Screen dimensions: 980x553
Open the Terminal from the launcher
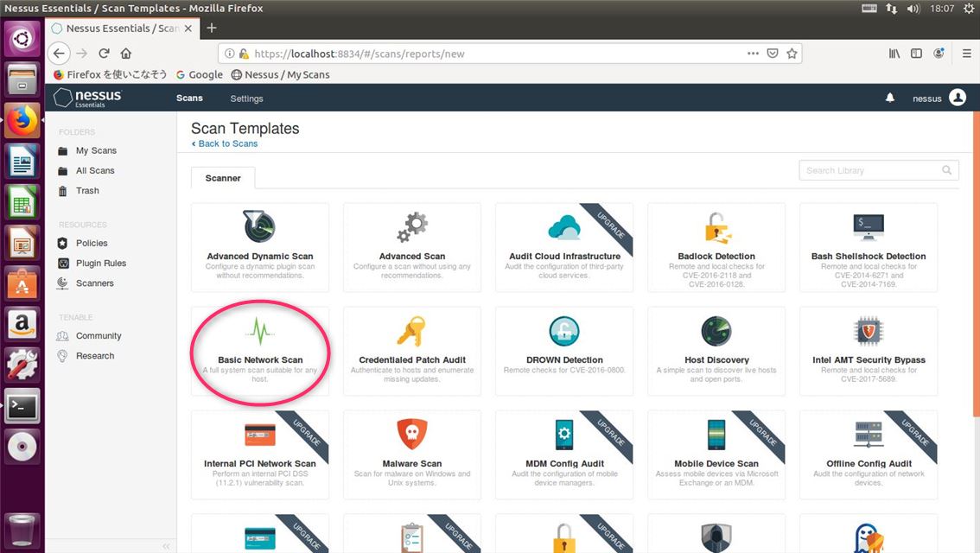pos(22,406)
